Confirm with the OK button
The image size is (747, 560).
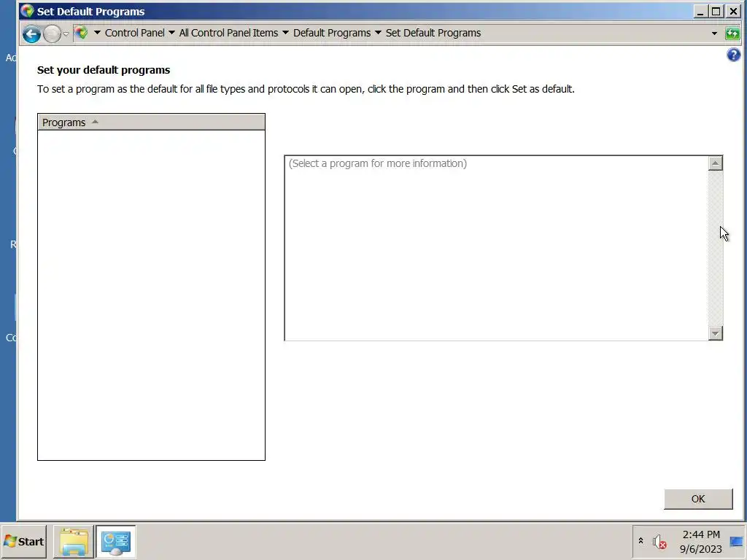(698, 499)
